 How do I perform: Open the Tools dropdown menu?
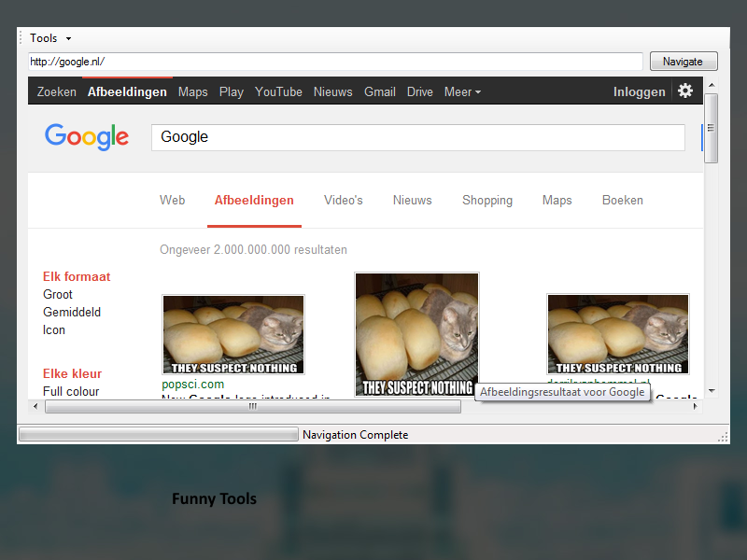click(49, 38)
